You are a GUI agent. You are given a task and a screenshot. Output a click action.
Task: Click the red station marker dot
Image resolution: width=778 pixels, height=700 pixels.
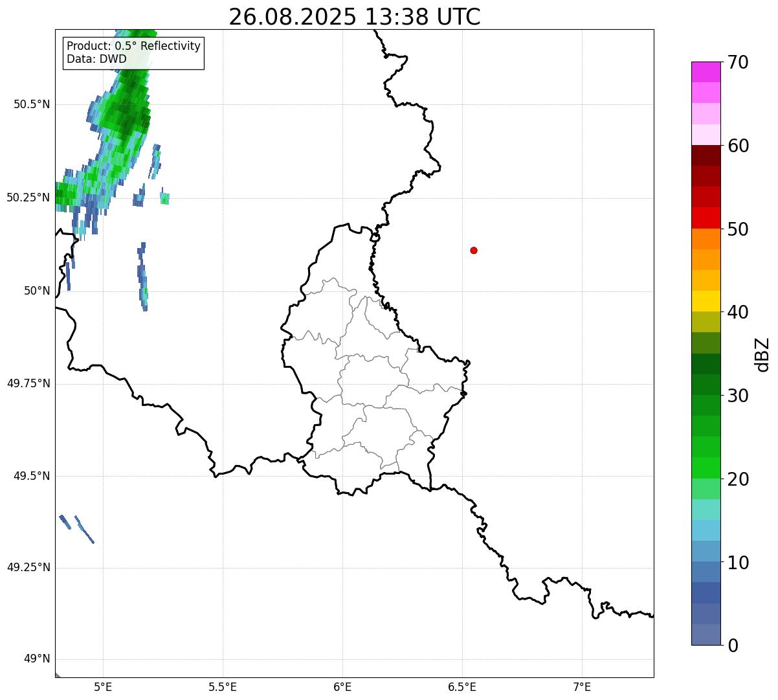click(474, 250)
